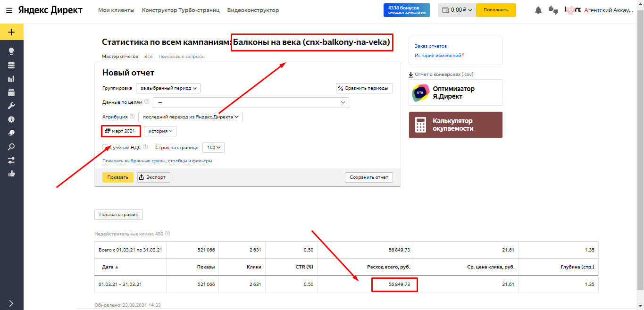Click the sliders settings sidebar icon
The height and width of the screenshot is (310, 644).
pos(11,160)
